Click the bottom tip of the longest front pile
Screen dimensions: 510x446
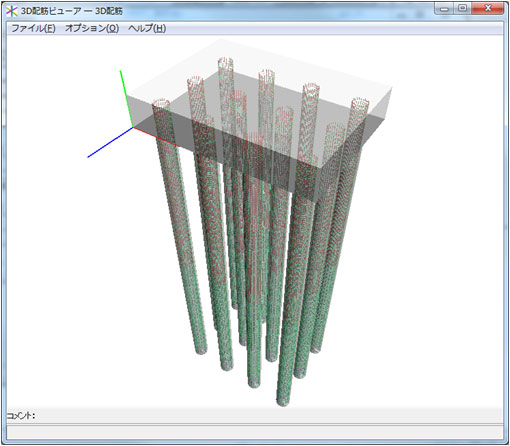282,401
